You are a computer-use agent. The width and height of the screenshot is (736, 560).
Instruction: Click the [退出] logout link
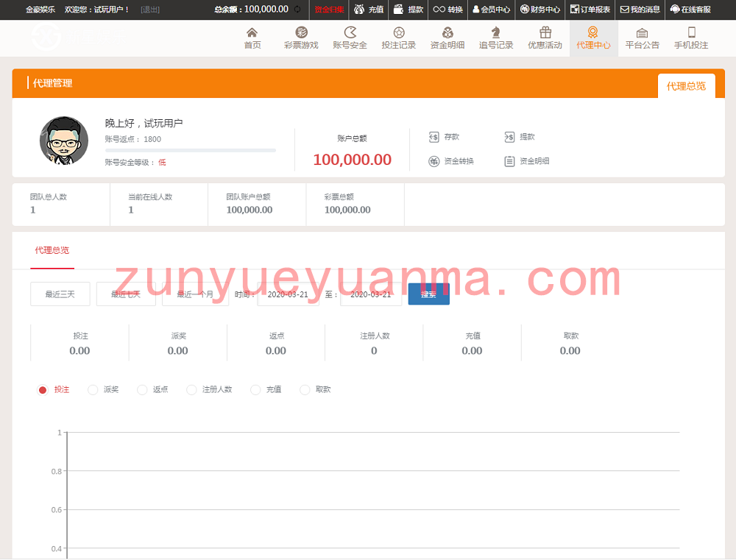tap(150, 10)
